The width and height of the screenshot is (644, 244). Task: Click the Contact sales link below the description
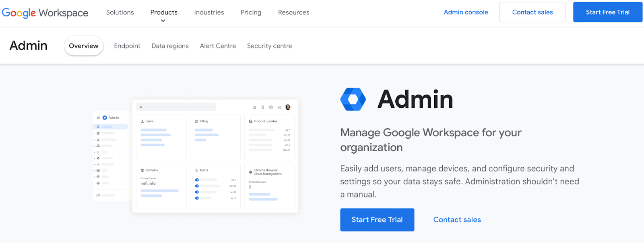coord(457,220)
